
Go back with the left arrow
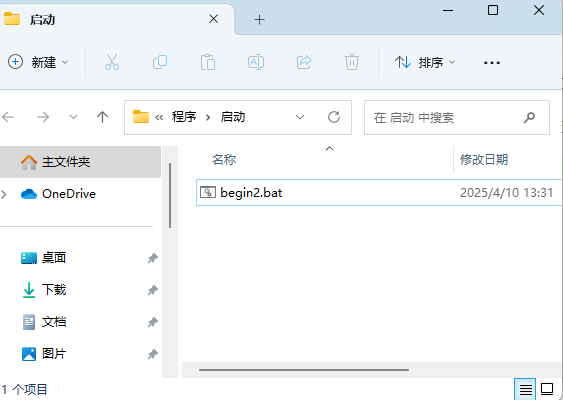(x=8, y=117)
